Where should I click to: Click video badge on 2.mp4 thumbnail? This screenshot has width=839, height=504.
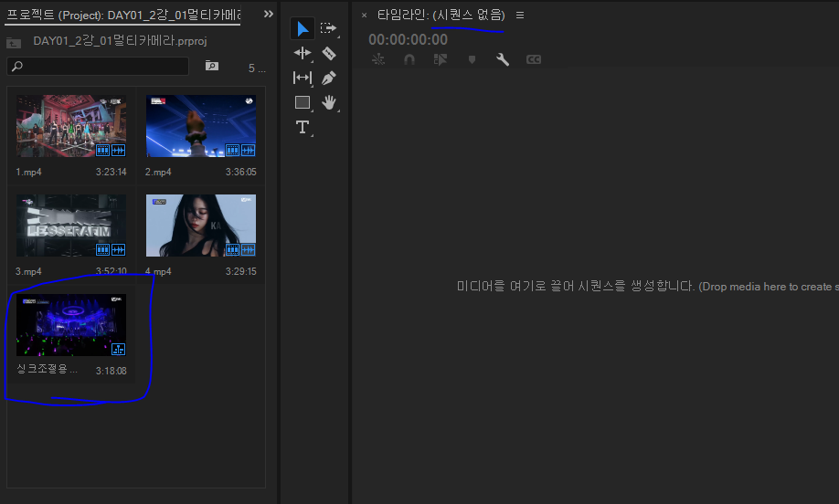(x=232, y=150)
